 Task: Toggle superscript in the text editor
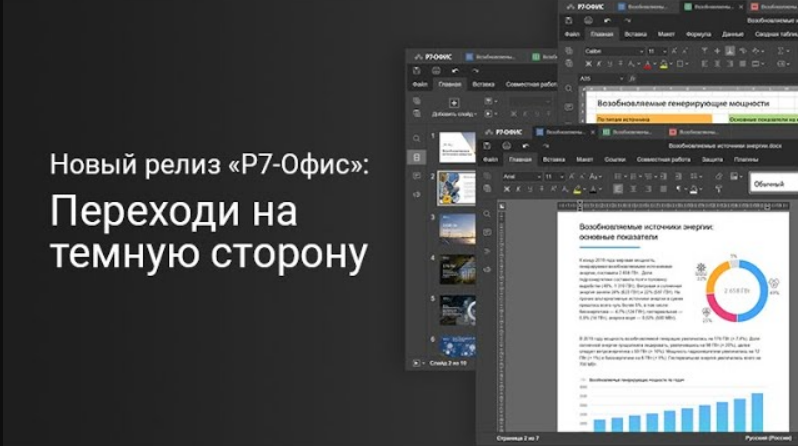553,189
